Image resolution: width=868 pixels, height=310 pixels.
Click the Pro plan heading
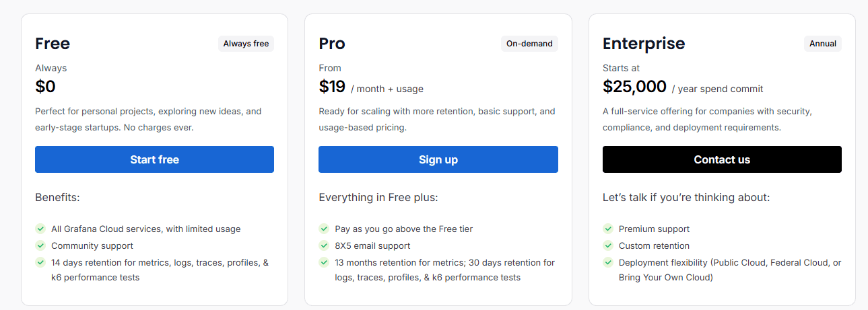pyautogui.click(x=332, y=44)
